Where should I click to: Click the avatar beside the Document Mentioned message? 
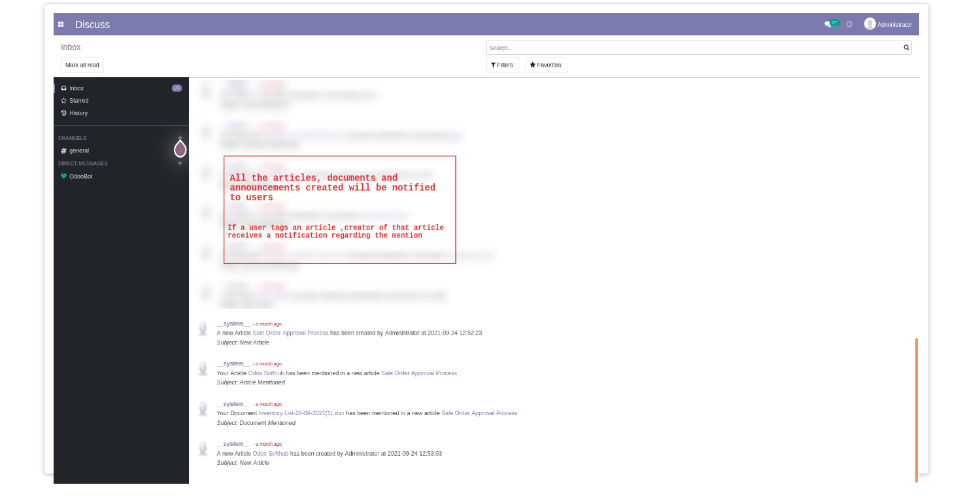[203, 409]
